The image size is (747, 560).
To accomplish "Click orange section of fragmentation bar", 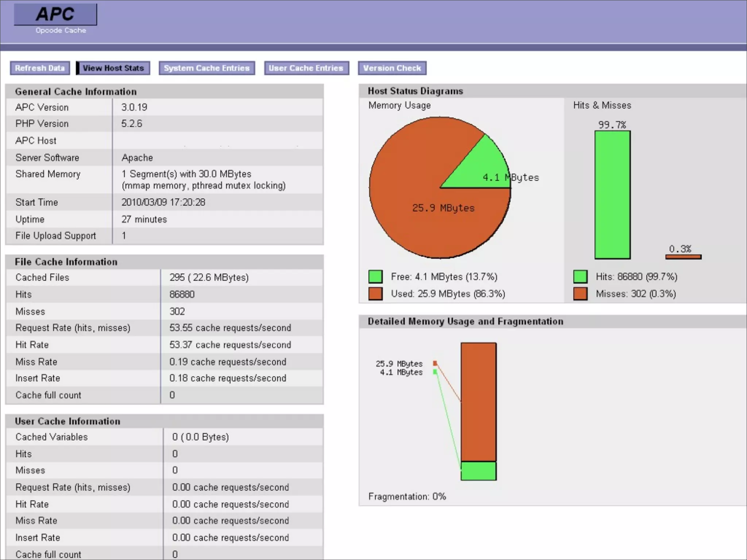I will coord(478,401).
